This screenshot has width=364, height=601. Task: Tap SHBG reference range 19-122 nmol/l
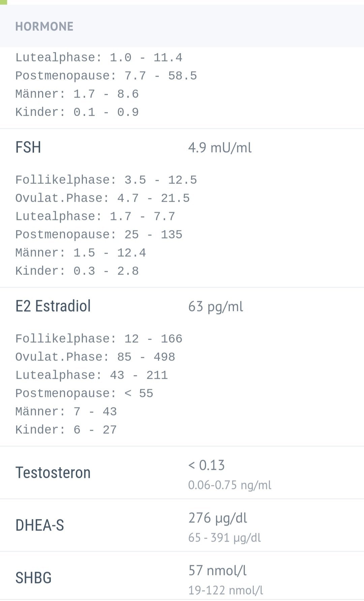point(225,590)
